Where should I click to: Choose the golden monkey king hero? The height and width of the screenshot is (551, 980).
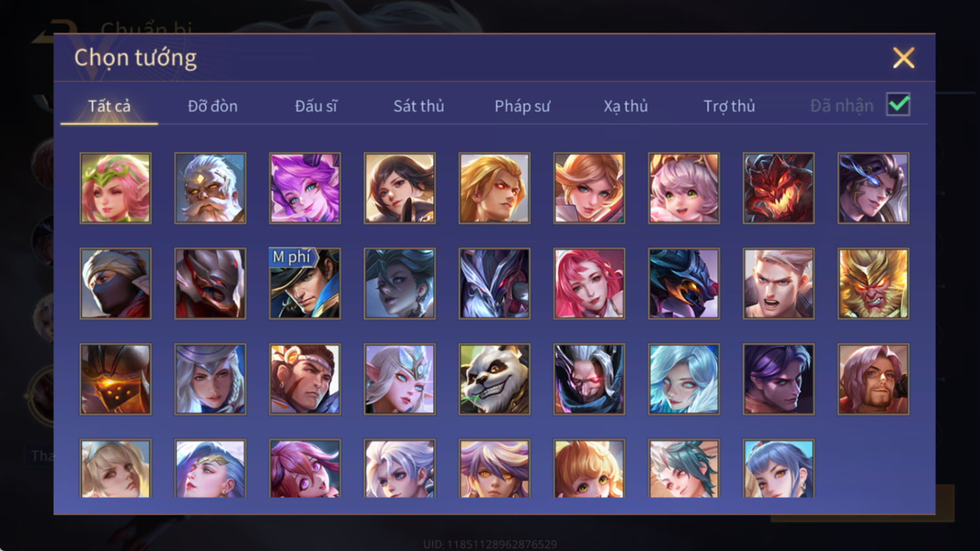click(873, 283)
